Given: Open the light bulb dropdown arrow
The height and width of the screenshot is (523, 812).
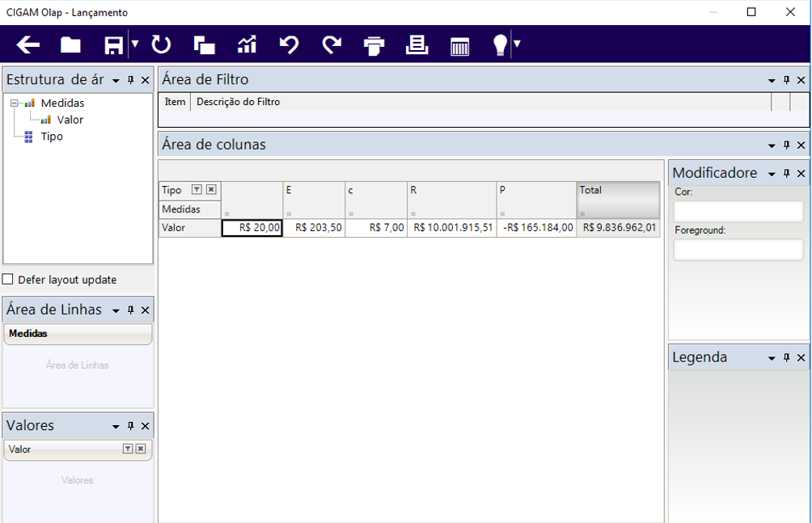Looking at the screenshot, I should (517, 44).
